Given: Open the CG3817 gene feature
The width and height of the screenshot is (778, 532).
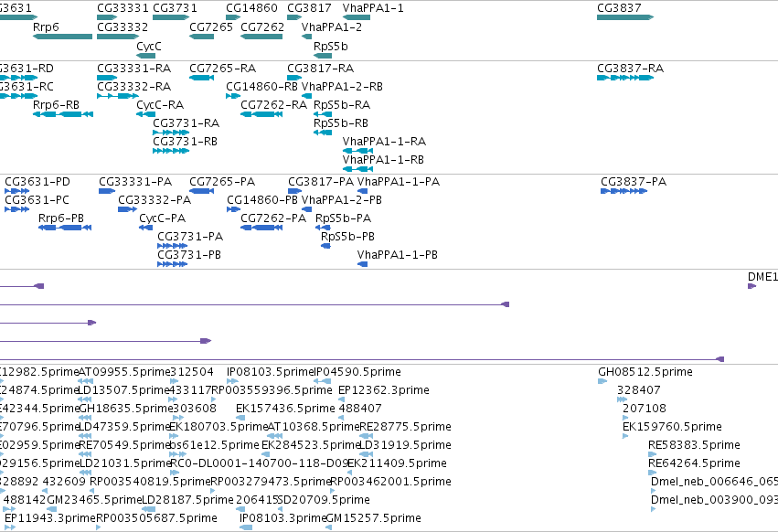Looking at the screenshot, I should coord(294,18).
